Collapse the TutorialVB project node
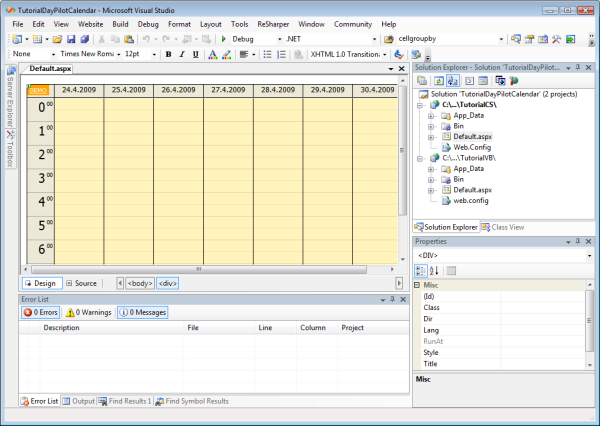Image resolution: width=600 pixels, height=426 pixels. pos(420,158)
